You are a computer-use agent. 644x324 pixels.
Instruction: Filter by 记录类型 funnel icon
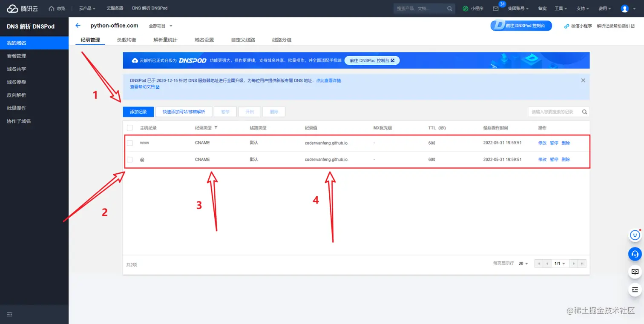(x=216, y=128)
